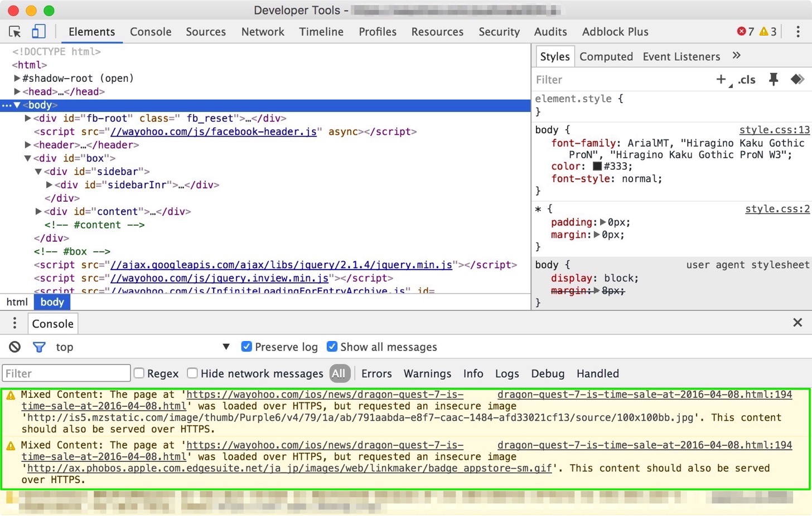
Task: Expand the header element node
Action: [x=28, y=145]
